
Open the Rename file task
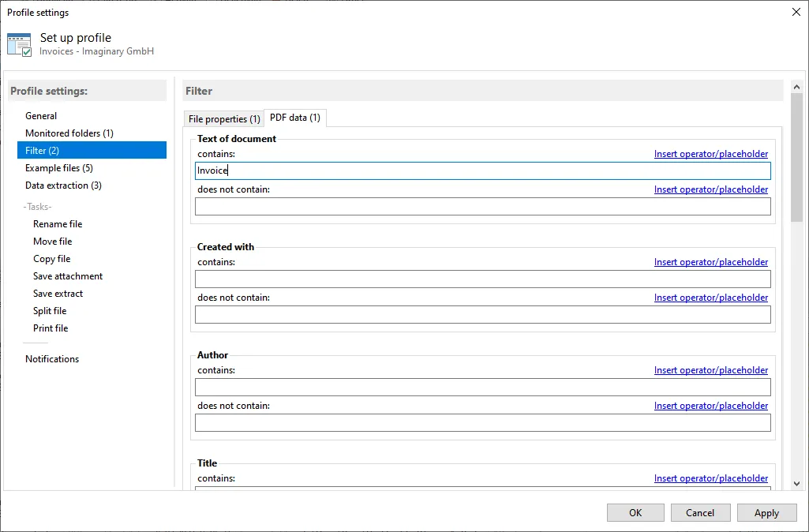57,223
